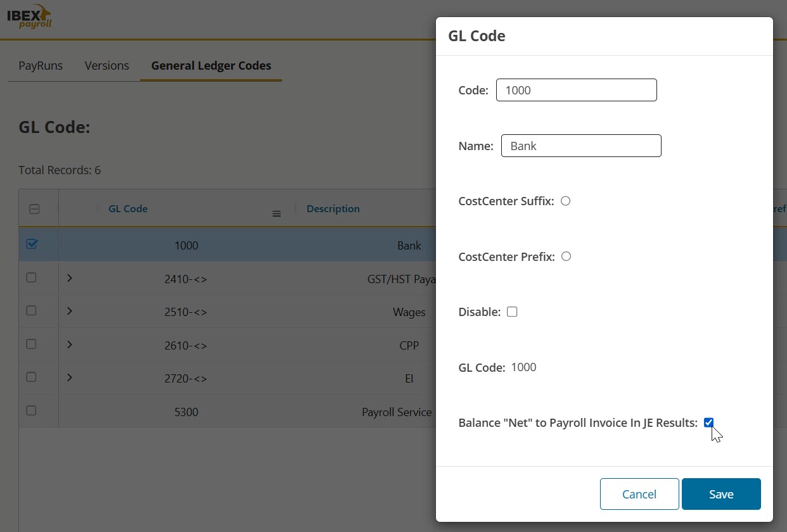Toggle Balance Net to Payroll Invoice checkbox

point(708,422)
